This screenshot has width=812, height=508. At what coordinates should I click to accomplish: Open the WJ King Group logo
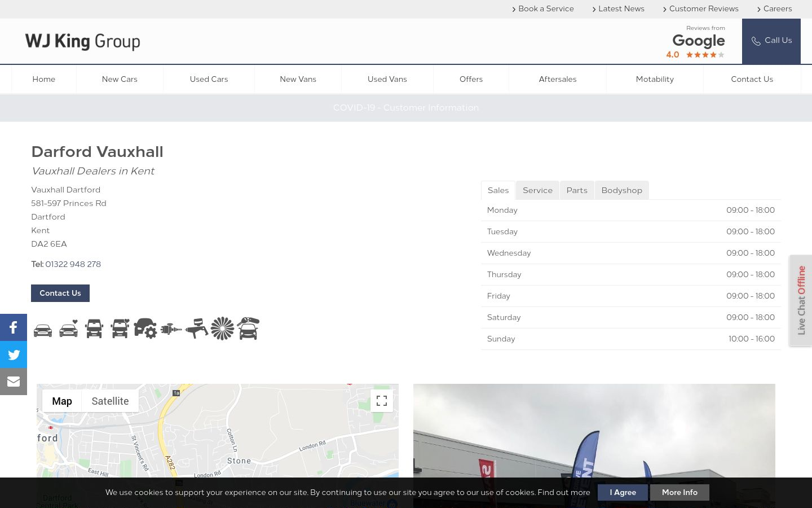tap(83, 41)
